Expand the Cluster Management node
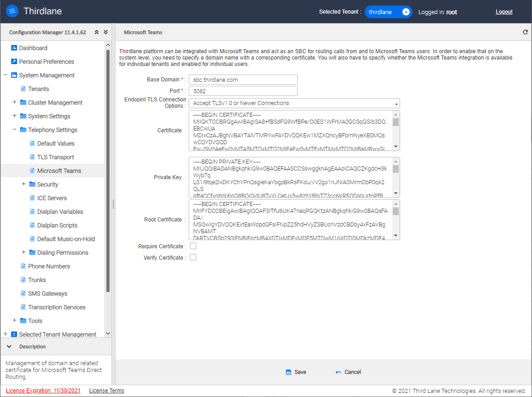The width and height of the screenshot is (532, 397). [14, 102]
